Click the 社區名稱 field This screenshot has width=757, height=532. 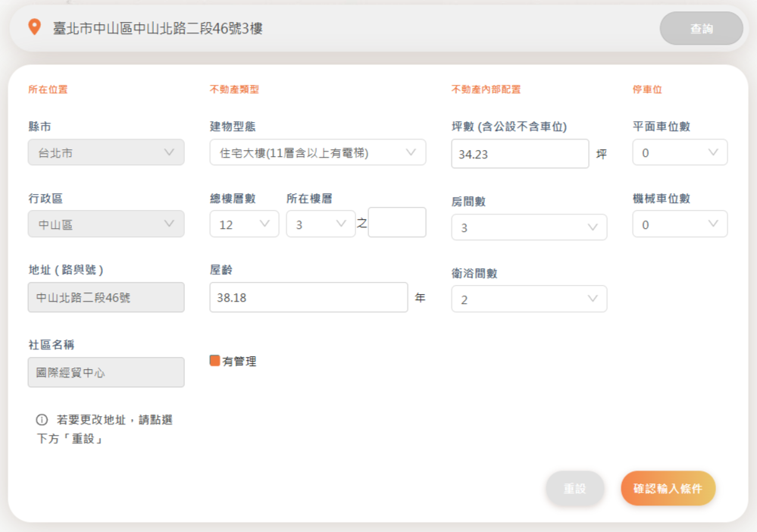tap(106, 373)
